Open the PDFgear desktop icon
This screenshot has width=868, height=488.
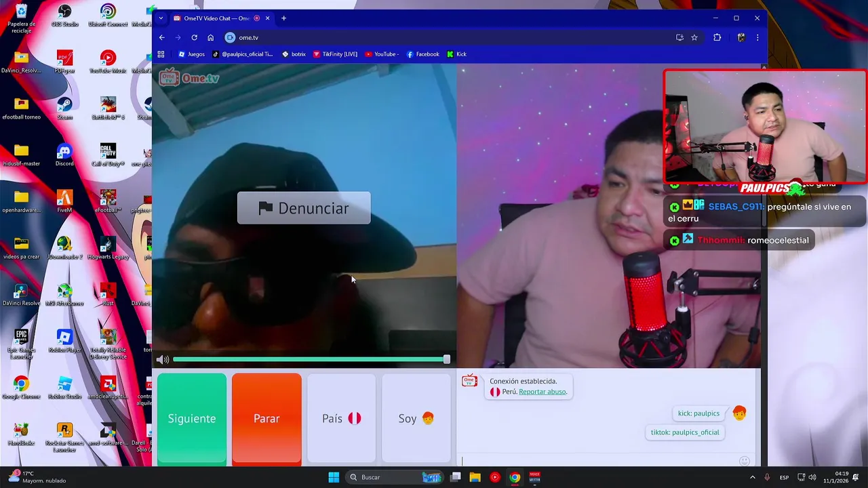click(x=64, y=62)
